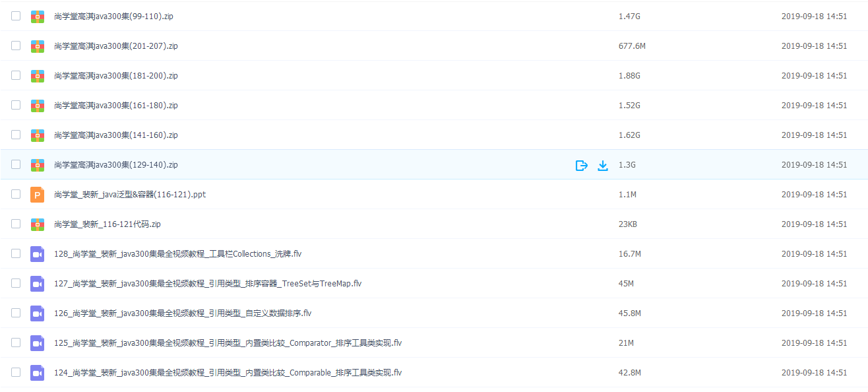Click the 45M size value

(x=626, y=284)
